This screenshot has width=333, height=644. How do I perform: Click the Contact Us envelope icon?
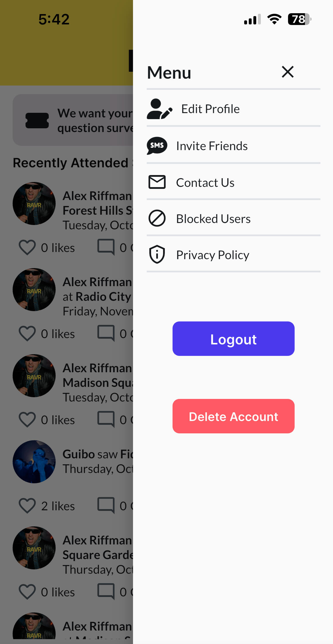pyautogui.click(x=157, y=182)
